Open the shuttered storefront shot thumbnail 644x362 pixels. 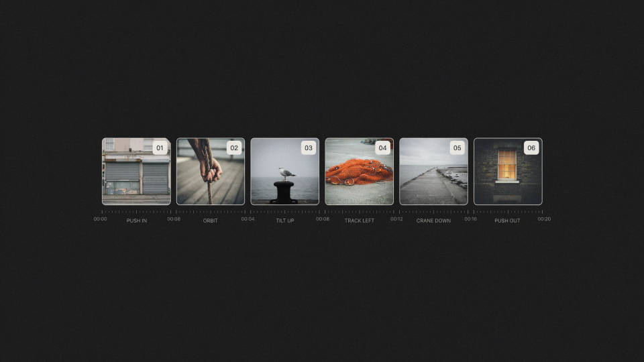[x=136, y=171]
